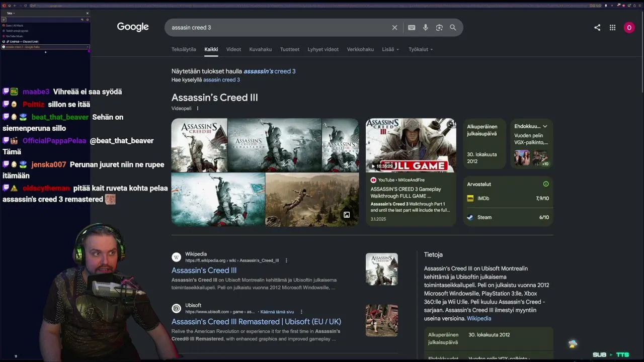Click the TTS label in stream overlay
644x362 pixels.
622,355
